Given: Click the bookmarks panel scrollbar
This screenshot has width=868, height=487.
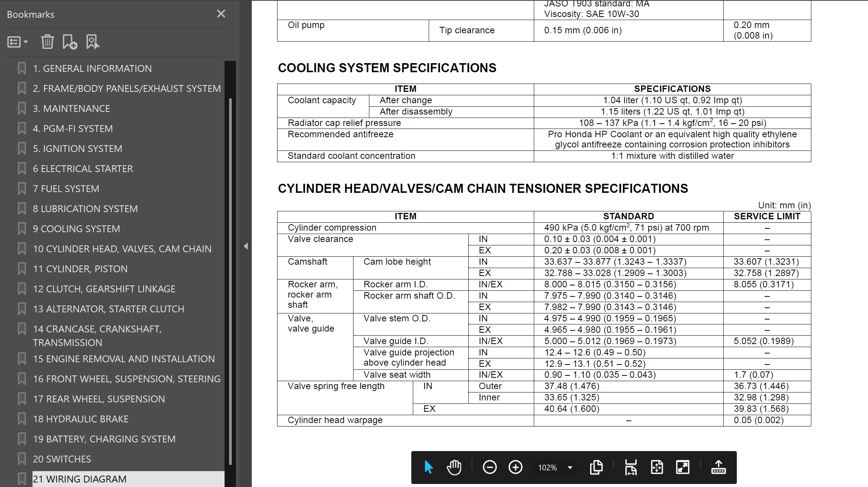Looking at the screenshot, I should point(230,281).
